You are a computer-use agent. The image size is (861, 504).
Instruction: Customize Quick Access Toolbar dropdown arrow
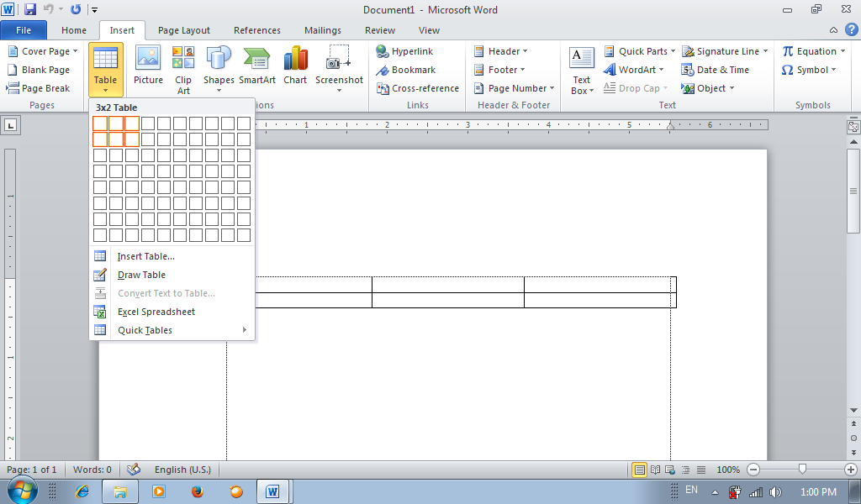click(95, 9)
